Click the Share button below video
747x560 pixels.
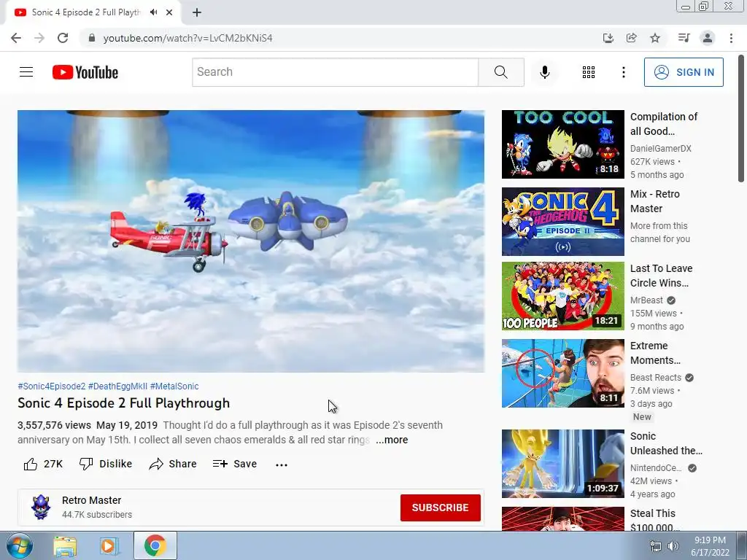173,464
